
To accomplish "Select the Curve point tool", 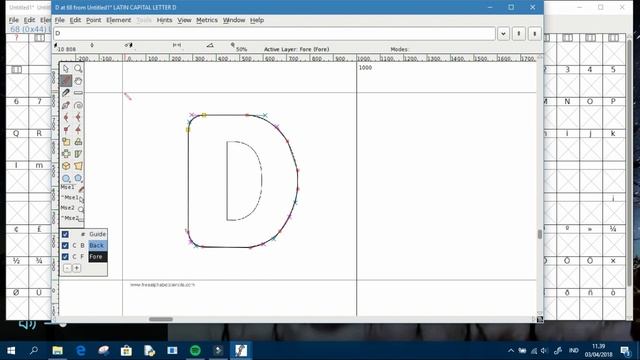I will (66, 118).
